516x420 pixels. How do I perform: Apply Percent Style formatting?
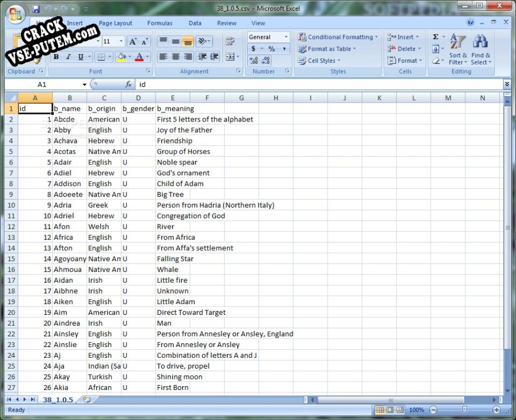[x=272, y=49]
